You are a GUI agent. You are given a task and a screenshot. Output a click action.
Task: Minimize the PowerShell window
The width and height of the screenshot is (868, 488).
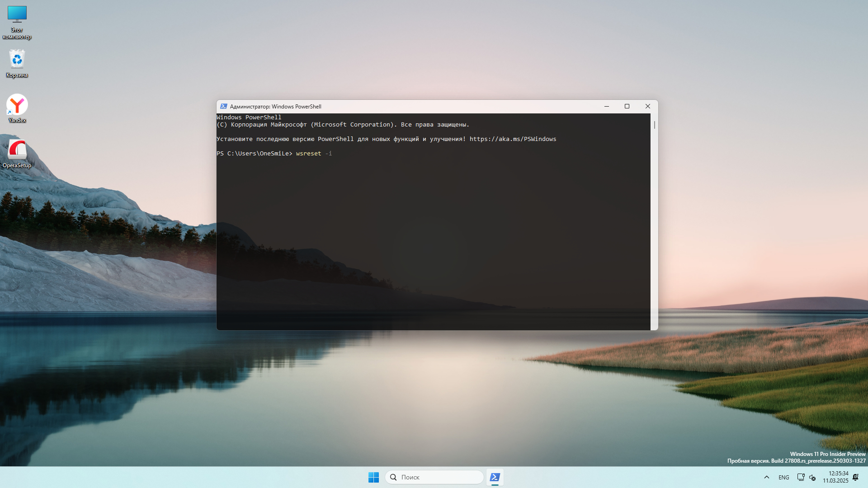[607, 107]
